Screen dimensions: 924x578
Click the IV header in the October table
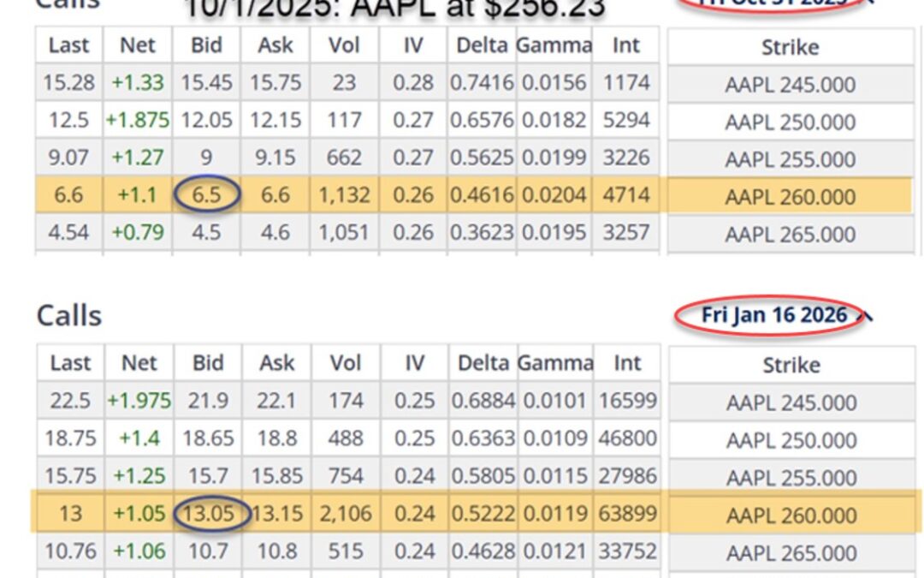click(x=413, y=45)
